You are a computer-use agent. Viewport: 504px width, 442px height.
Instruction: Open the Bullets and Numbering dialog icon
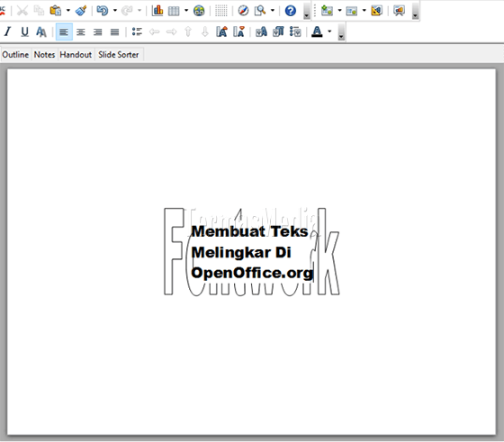click(x=295, y=32)
